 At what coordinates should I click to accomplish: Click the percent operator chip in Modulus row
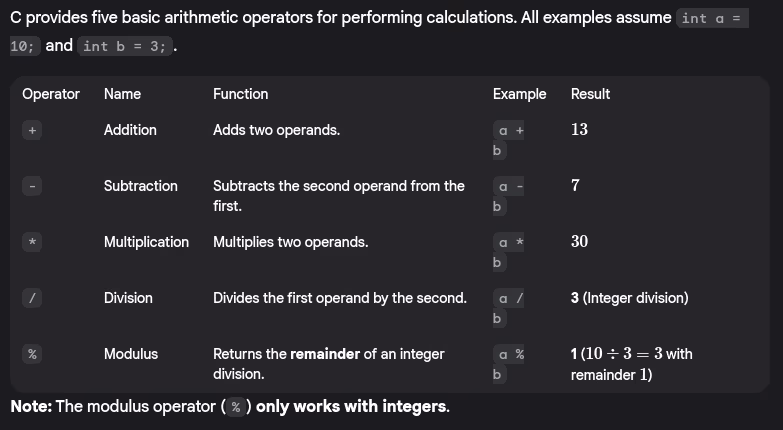tap(33, 355)
